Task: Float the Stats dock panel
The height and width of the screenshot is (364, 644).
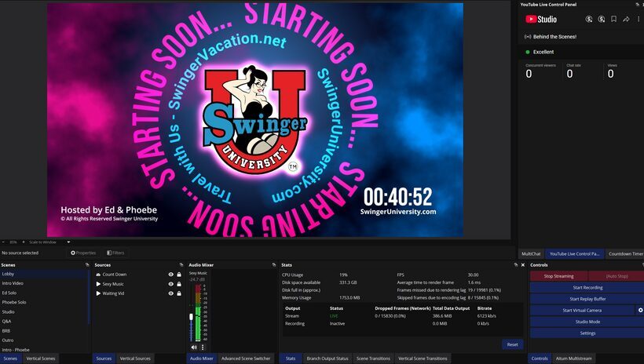Action: point(516,264)
